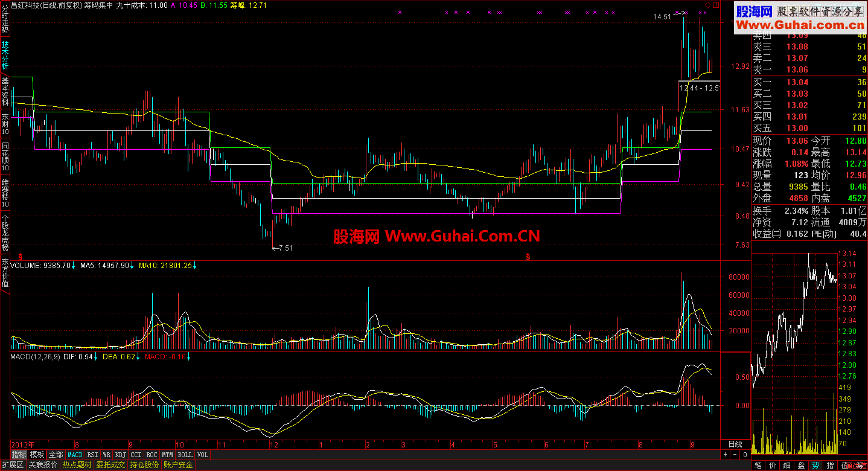Click the 换手 value 2.34%
This screenshot has width=868, height=471.
[x=796, y=211]
